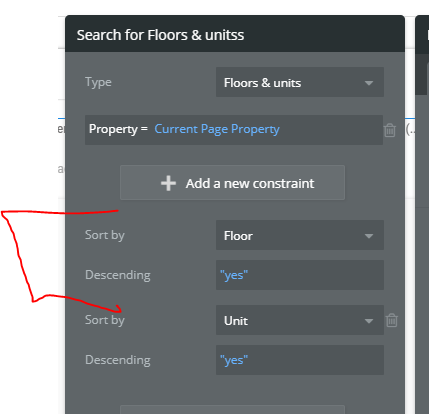The image size is (429, 414).
Task: Click the second Sort by label
Action: click(x=105, y=320)
